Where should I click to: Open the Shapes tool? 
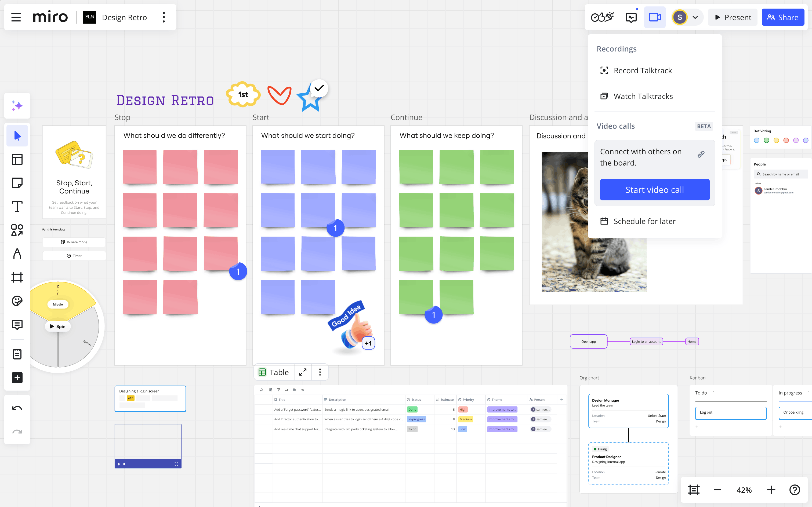tap(17, 230)
